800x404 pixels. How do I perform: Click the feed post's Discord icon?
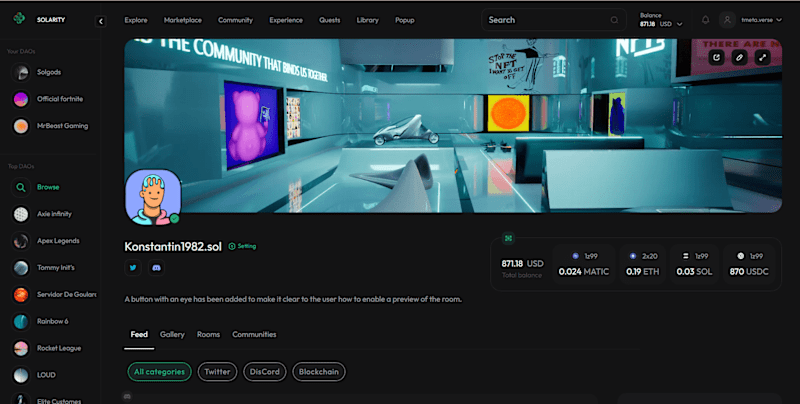click(128, 396)
